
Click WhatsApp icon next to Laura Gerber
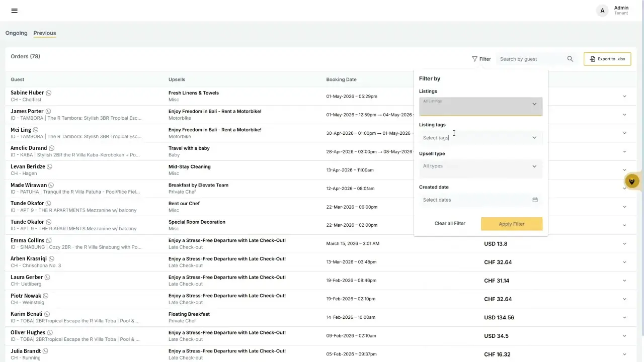point(48,277)
